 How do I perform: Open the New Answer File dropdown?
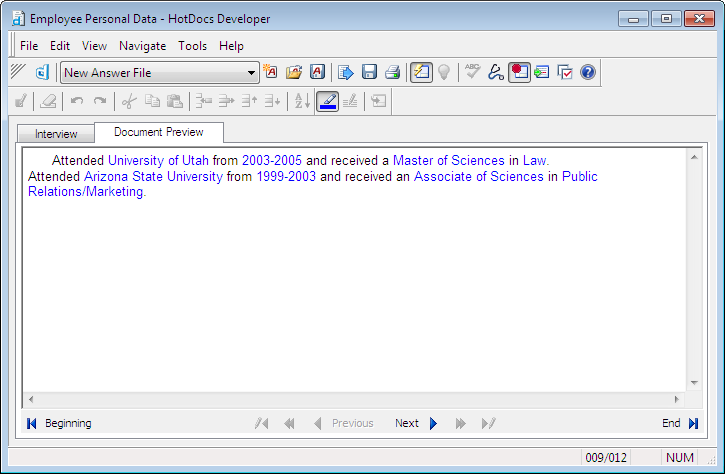[x=160, y=73]
